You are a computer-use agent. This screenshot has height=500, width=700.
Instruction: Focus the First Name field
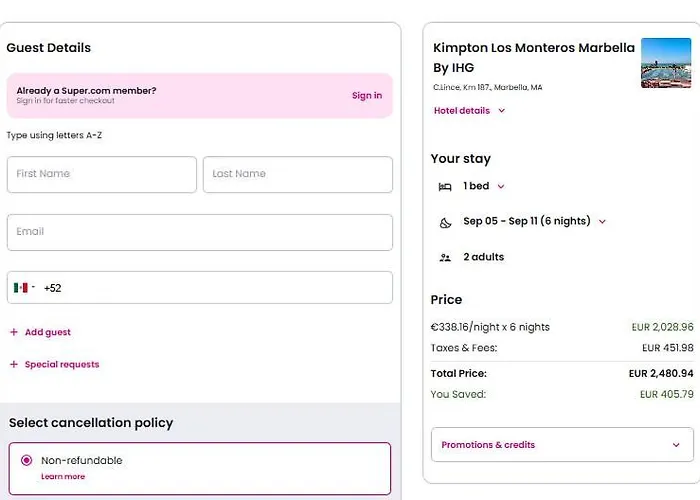102,175
